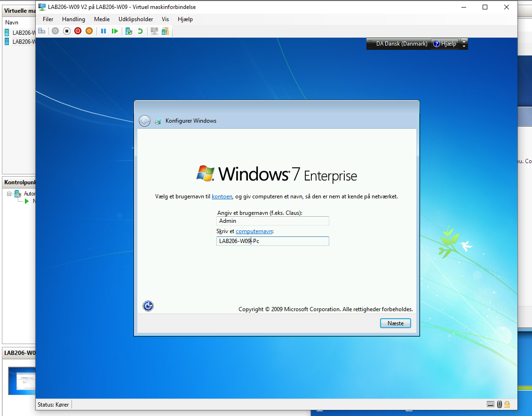This screenshot has height=416, width=532.
Task: Click the language bar grip handle
Action: click(x=370, y=44)
